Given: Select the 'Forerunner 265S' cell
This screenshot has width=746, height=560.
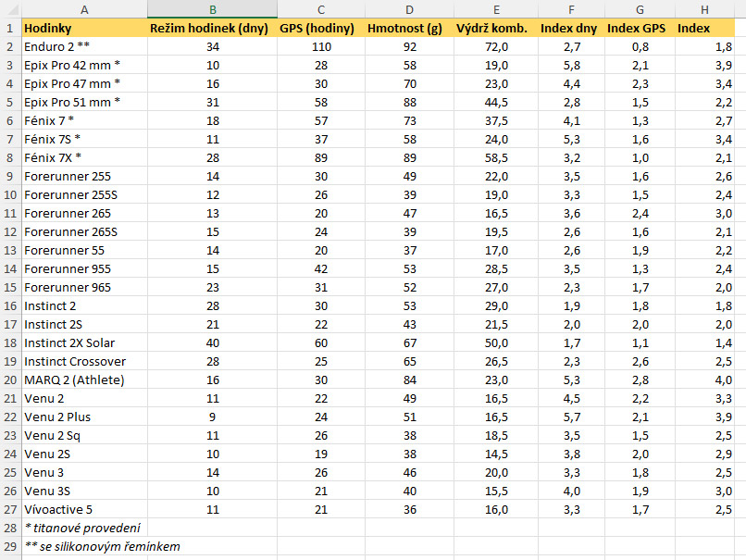Looking at the screenshot, I should (x=84, y=231).
